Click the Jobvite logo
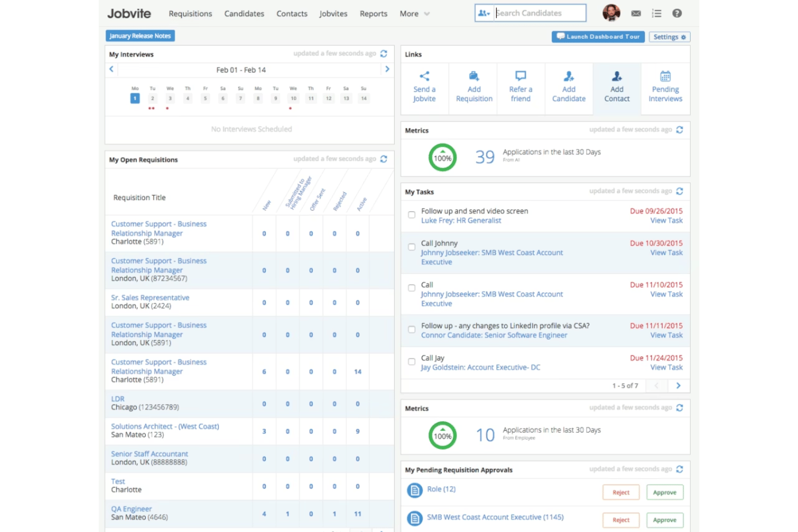 (129, 13)
